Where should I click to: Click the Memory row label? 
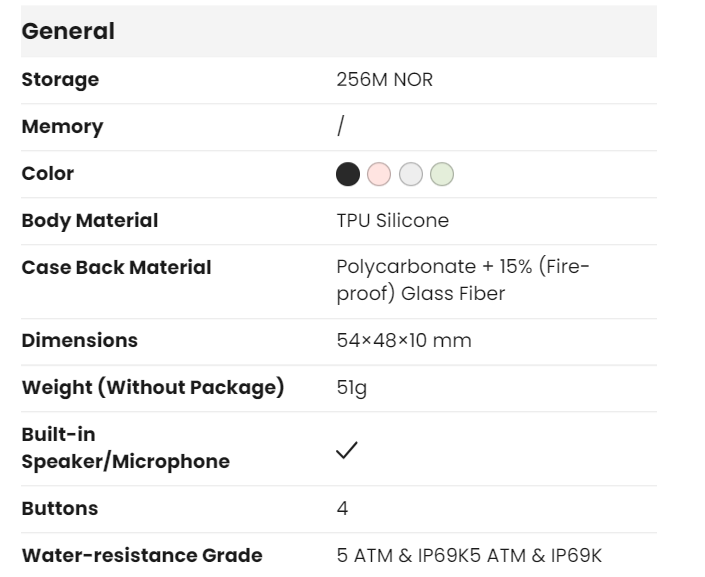pos(62,127)
